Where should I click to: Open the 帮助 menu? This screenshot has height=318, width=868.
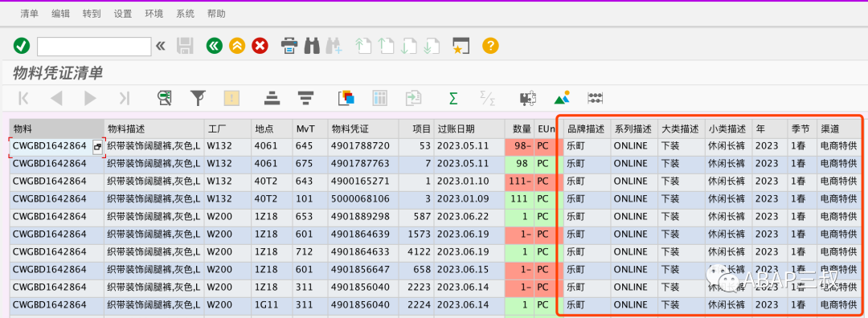216,14
